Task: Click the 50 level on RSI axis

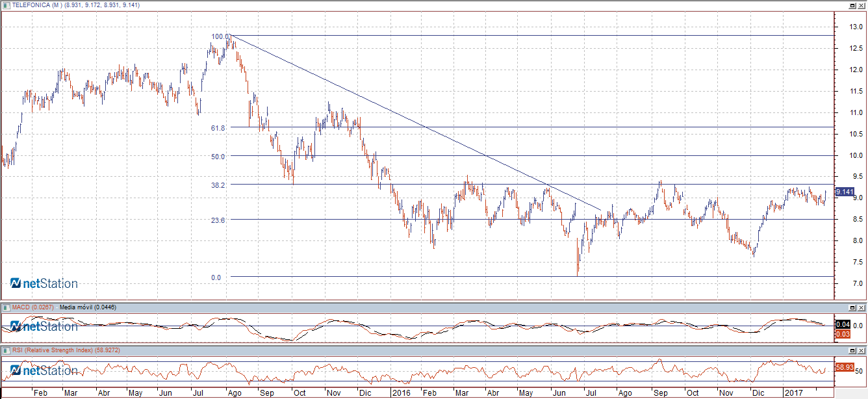Action: tap(858, 371)
